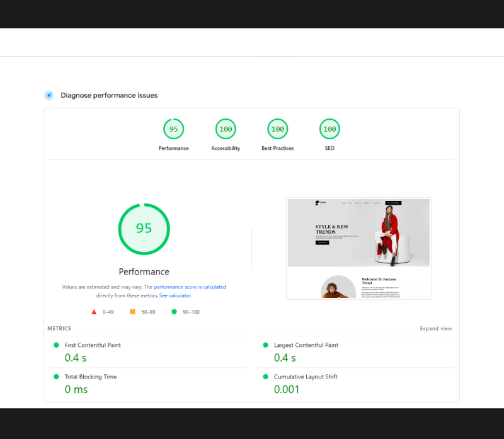Image resolution: width=504 pixels, height=439 pixels.
Task: Expand the metrics view
Action: pyautogui.click(x=435, y=329)
